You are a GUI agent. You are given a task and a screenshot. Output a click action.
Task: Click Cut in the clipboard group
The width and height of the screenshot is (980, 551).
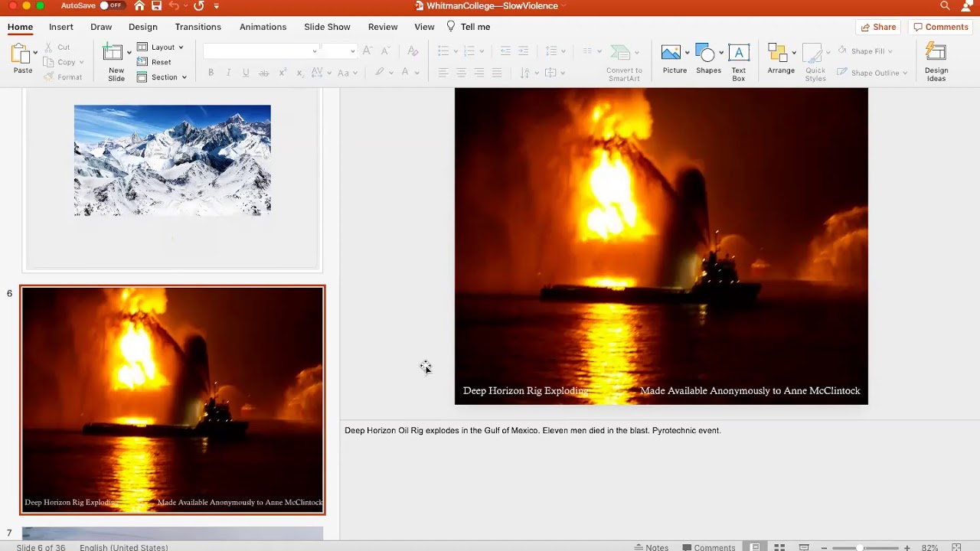click(x=57, y=47)
